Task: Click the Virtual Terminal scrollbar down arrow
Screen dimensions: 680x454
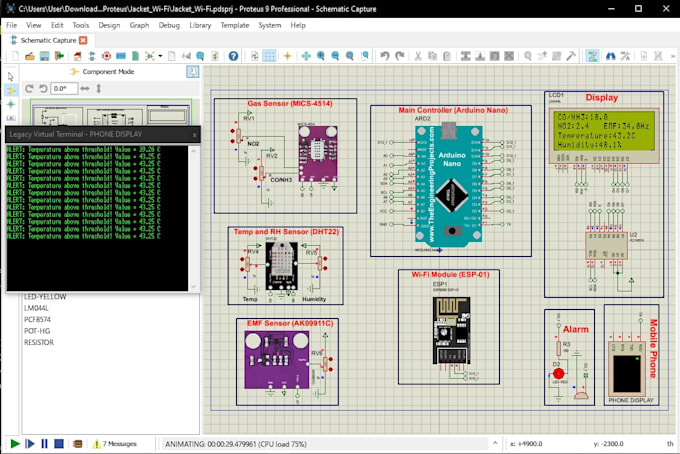Action: pos(193,286)
